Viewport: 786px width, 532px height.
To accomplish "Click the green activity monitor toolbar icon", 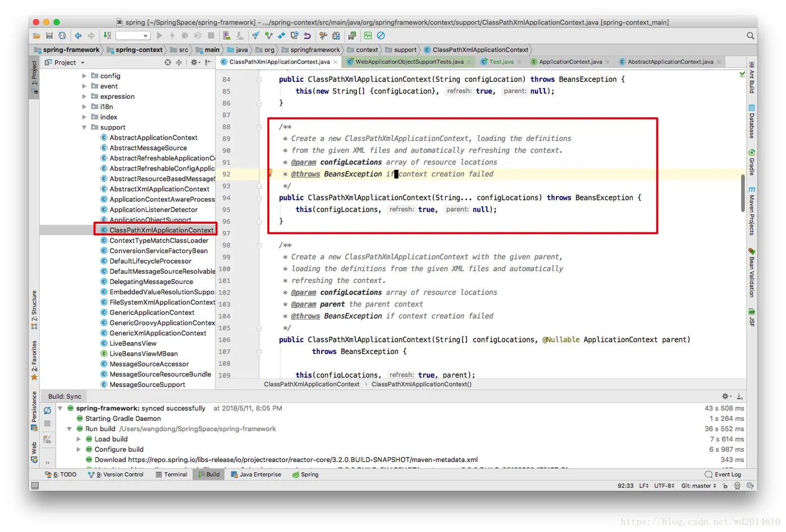I will click(368, 36).
